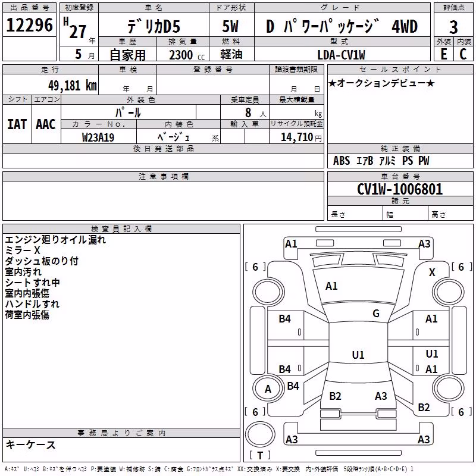Click the lot number 12296

click(29, 25)
